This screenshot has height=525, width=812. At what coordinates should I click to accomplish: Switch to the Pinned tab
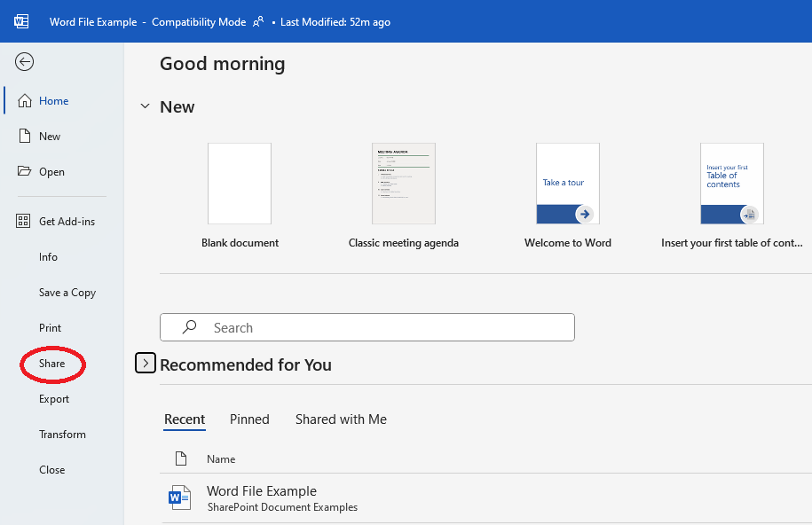pyautogui.click(x=249, y=419)
